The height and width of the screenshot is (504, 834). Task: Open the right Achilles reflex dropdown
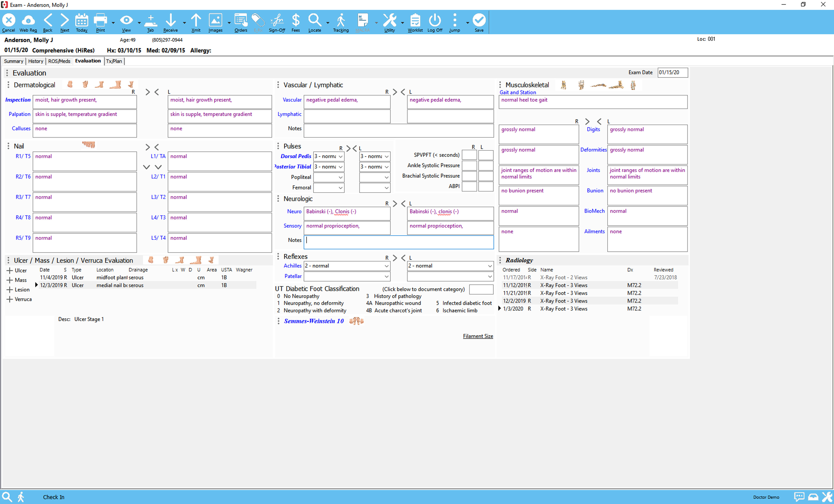pos(386,266)
